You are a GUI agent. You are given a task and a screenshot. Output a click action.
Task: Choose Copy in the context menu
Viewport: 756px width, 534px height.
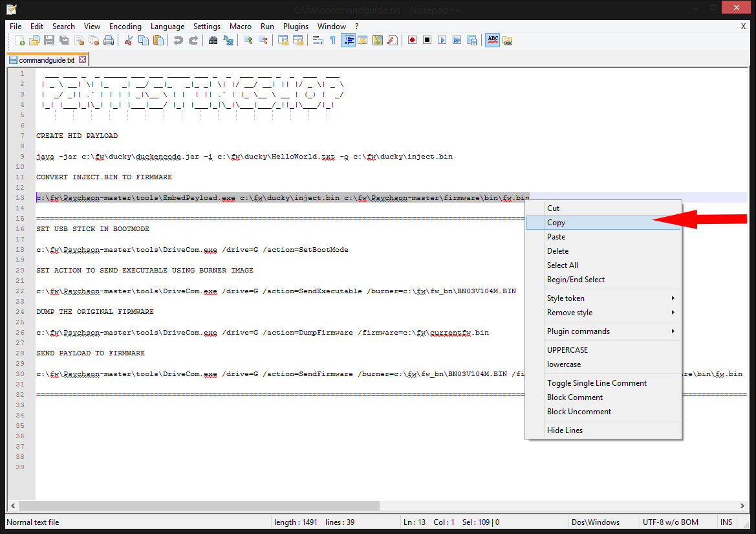(x=603, y=223)
